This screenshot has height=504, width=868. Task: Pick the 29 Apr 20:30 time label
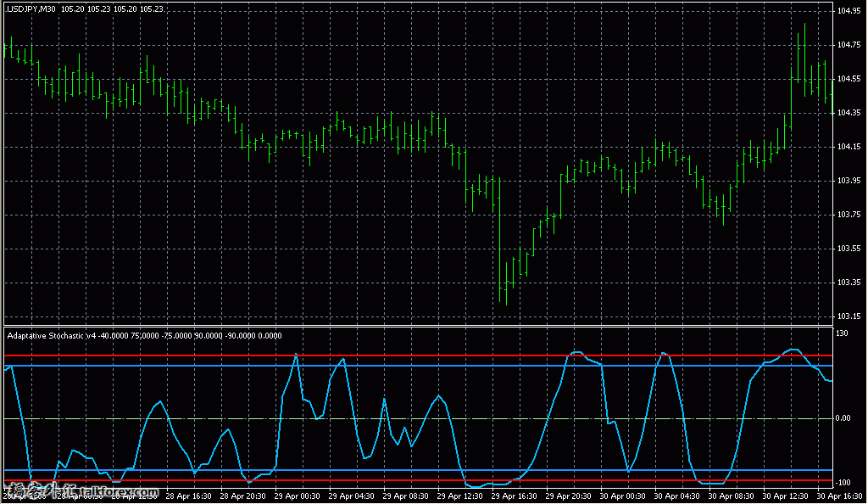pos(568,496)
